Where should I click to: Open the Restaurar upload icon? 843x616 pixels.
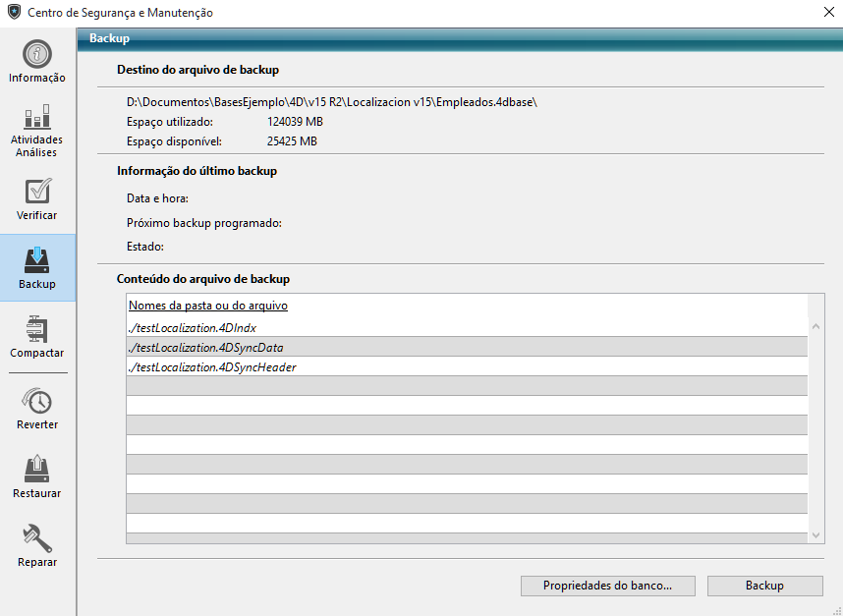coord(37,470)
